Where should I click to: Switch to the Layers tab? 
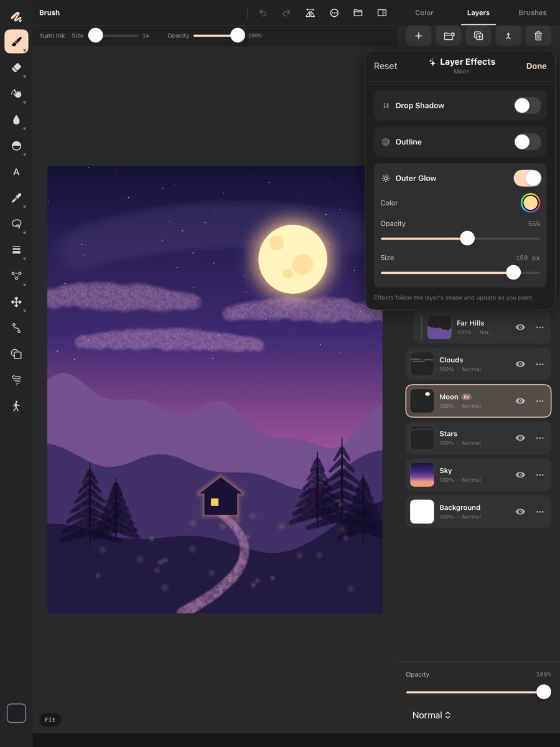tap(478, 12)
